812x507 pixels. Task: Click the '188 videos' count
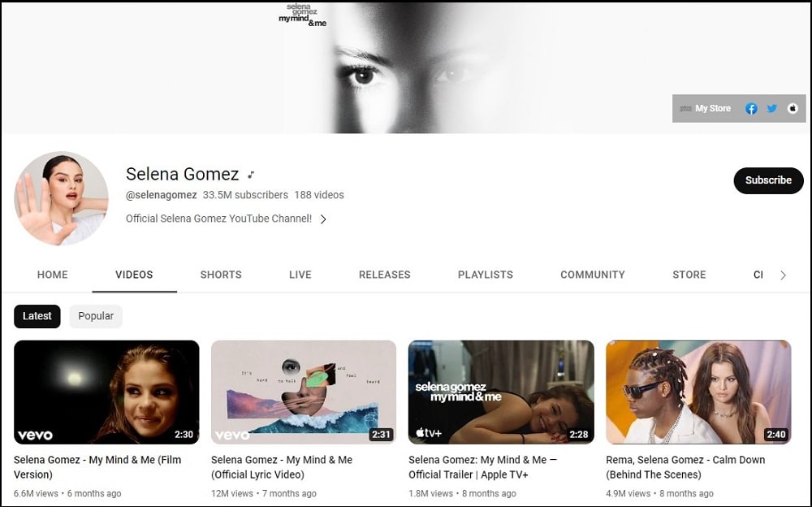[x=319, y=195]
